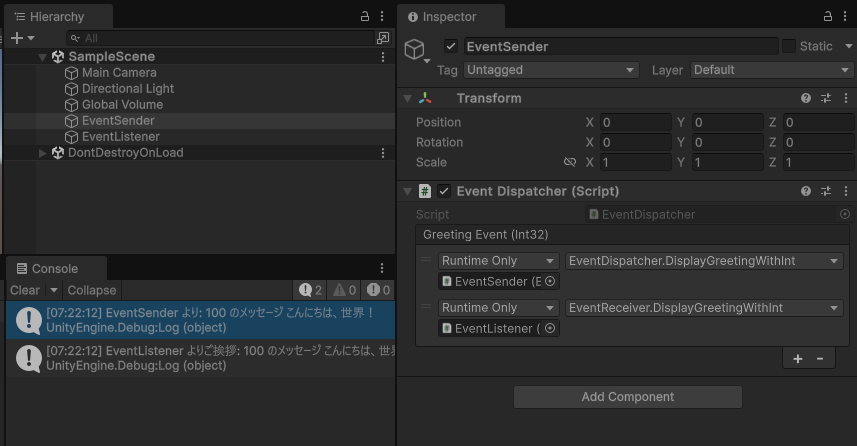Open EventDispatcher.DisplayGreetingWithInt function dropdown
This screenshot has height=446, width=857.
point(704,261)
